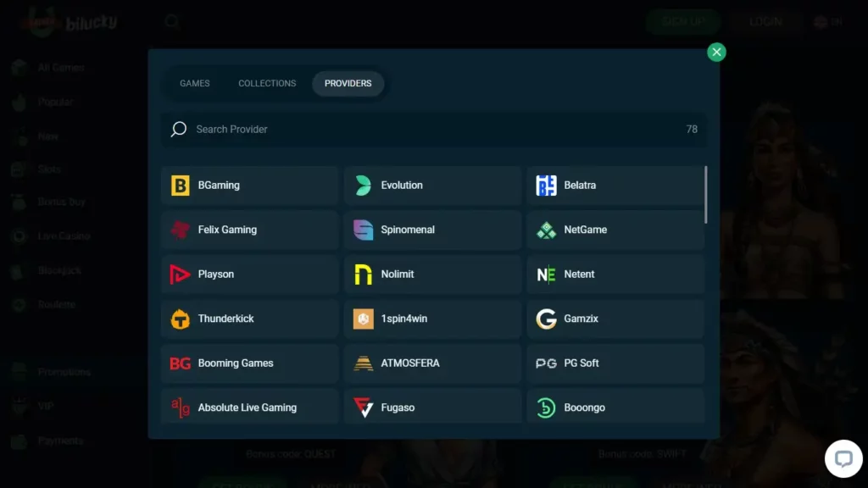Choose the Spinomenal provider name
The image size is (868, 488).
[x=408, y=230]
